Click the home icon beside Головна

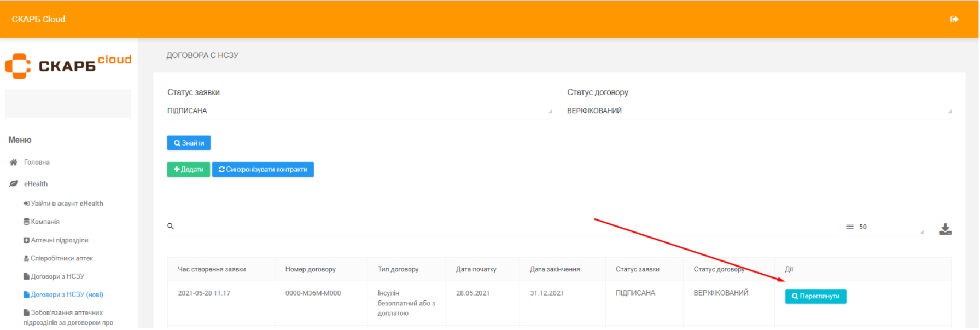pos(14,163)
